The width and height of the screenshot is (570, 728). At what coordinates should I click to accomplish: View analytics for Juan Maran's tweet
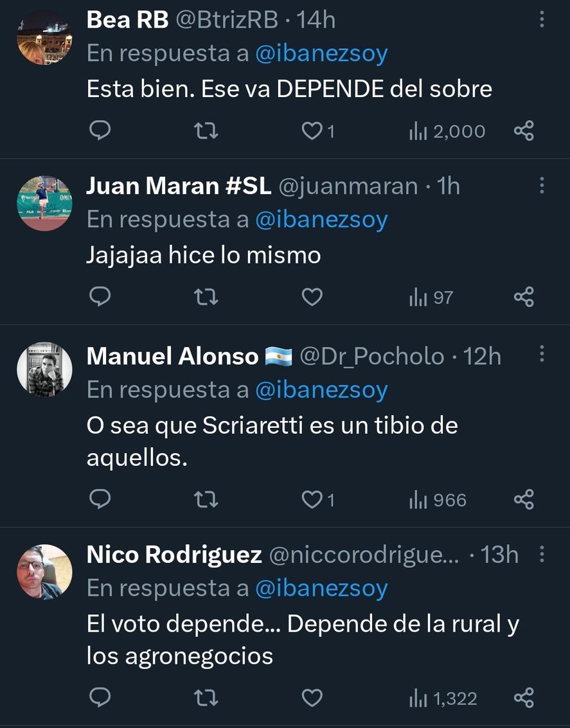[x=431, y=297]
